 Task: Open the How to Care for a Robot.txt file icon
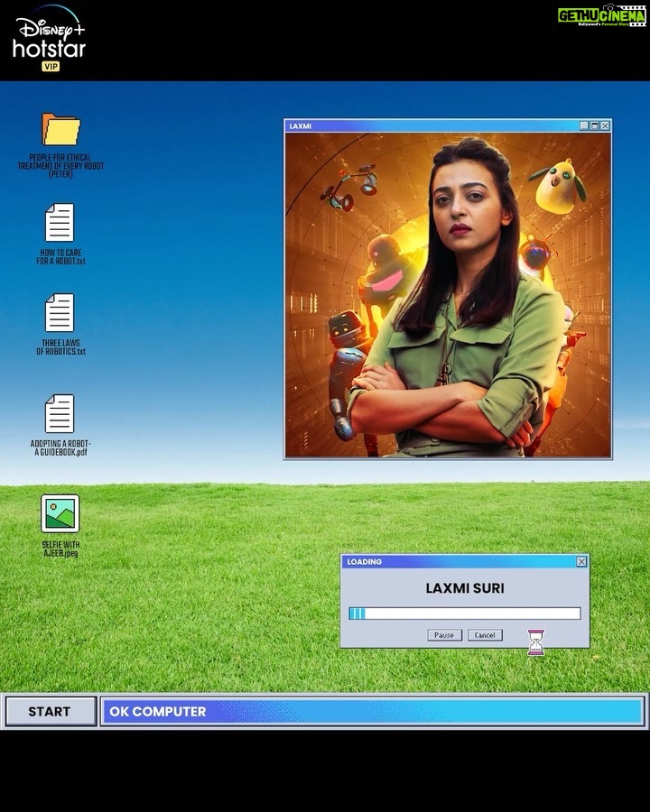[60, 223]
